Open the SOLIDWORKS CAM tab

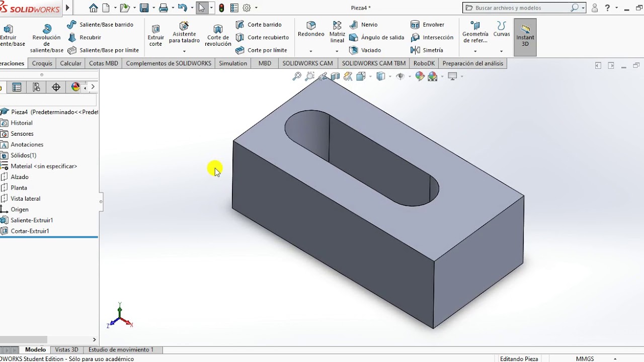click(307, 63)
